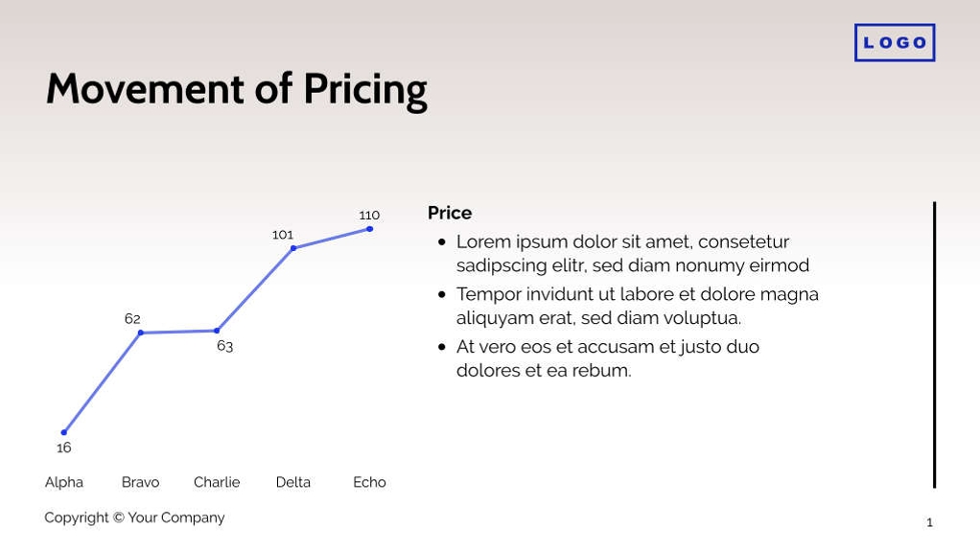Click the vertical black divider line
Image resolution: width=980 pixels, height=551 pixels.
[934, 345]
